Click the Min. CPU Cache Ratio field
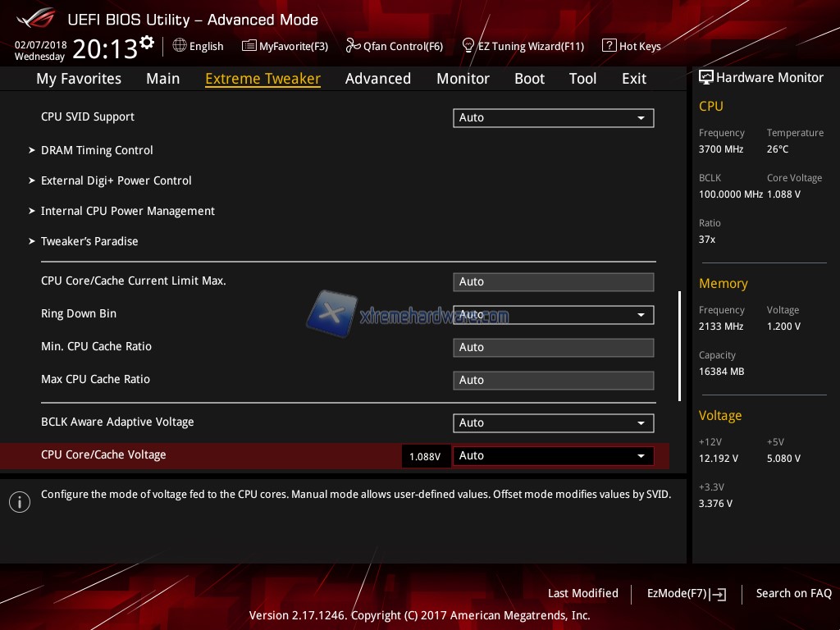Viewport: 840px width, 630px height. [x=553, y=347]
